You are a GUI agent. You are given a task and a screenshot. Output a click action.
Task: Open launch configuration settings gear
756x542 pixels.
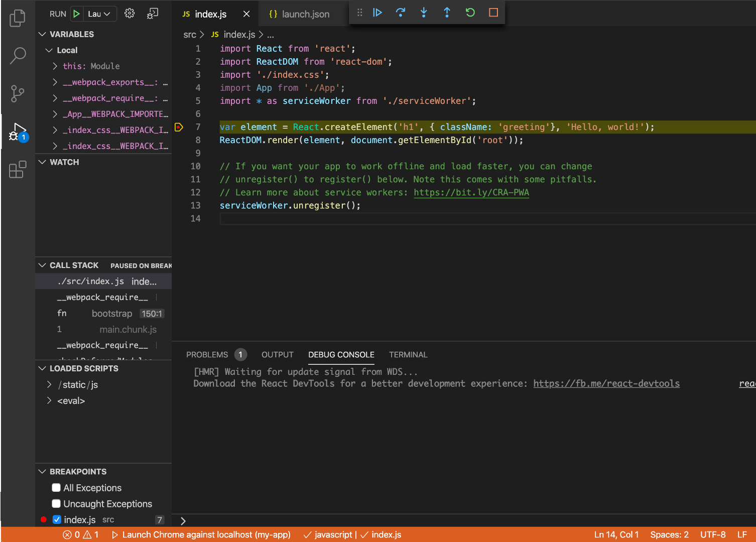tap(129, 13)
